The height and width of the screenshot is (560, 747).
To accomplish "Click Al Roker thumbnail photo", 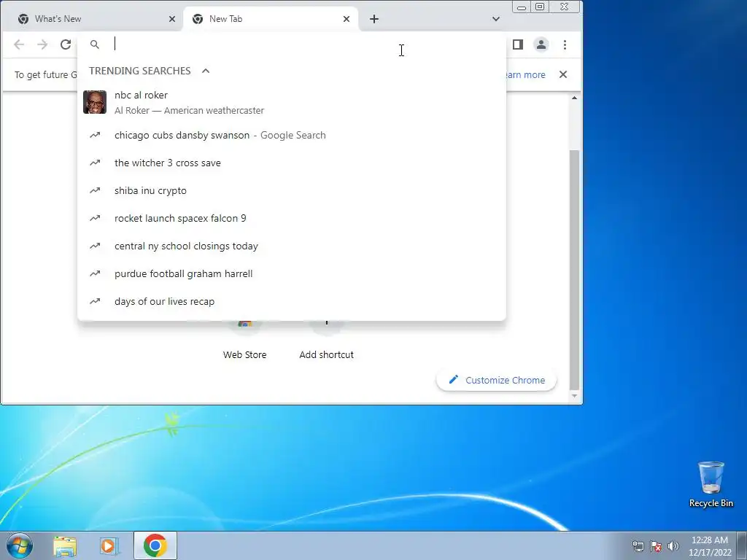I will point(95,102).
